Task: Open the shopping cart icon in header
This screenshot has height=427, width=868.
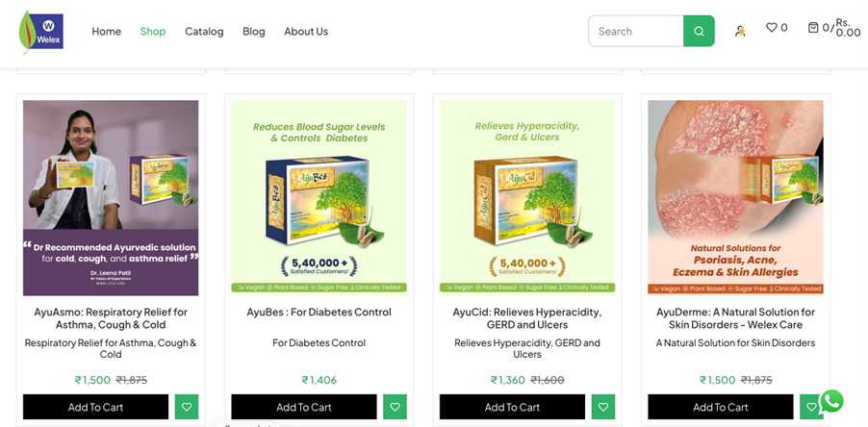Action: pyautogui.click(x=812, y=27)
